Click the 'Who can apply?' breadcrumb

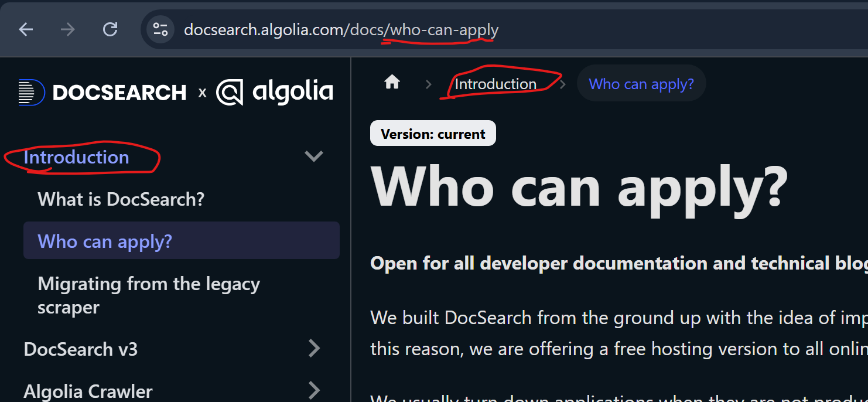pyautogui.click(x=641, y=83)
